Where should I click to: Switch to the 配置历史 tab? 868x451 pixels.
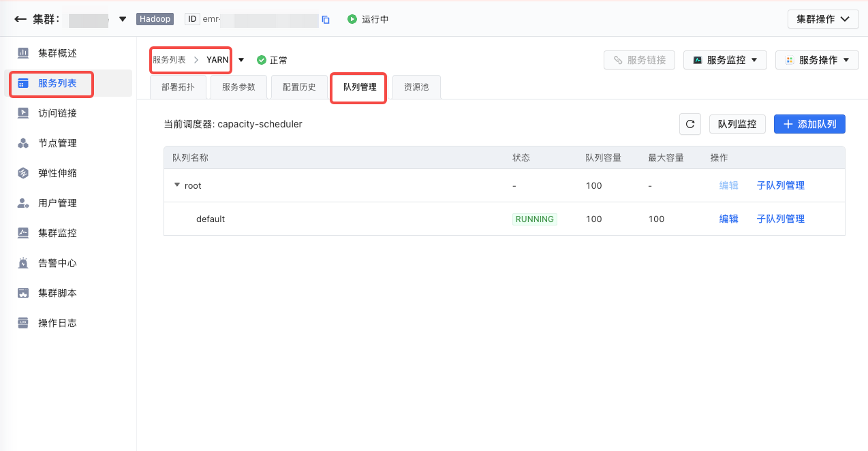[x=299, y=87]
